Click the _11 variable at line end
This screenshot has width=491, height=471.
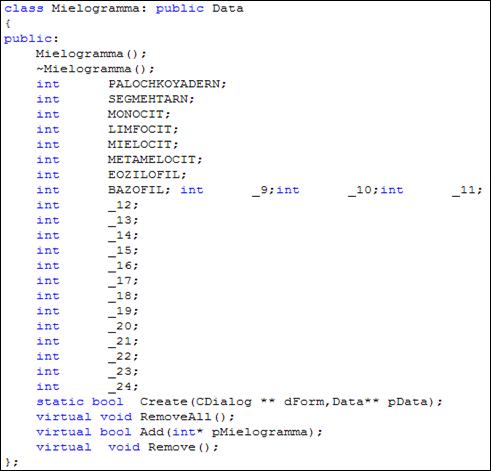pos(463,190)
